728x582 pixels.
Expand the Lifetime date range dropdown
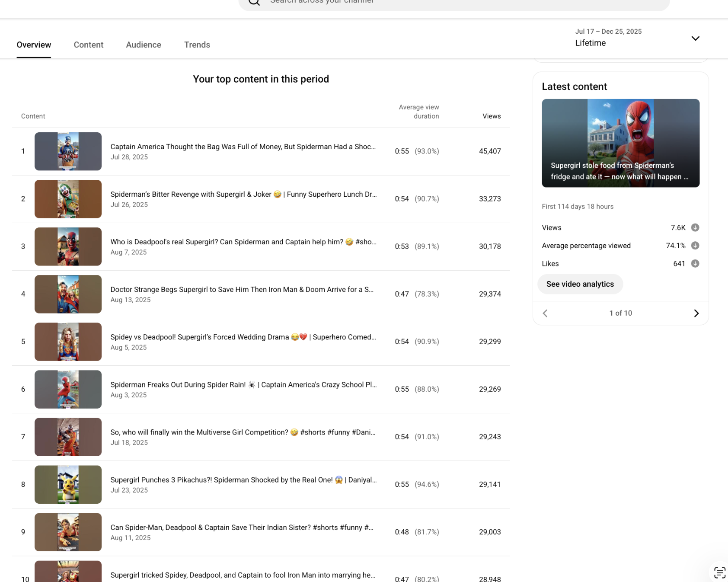click(695, 38)
